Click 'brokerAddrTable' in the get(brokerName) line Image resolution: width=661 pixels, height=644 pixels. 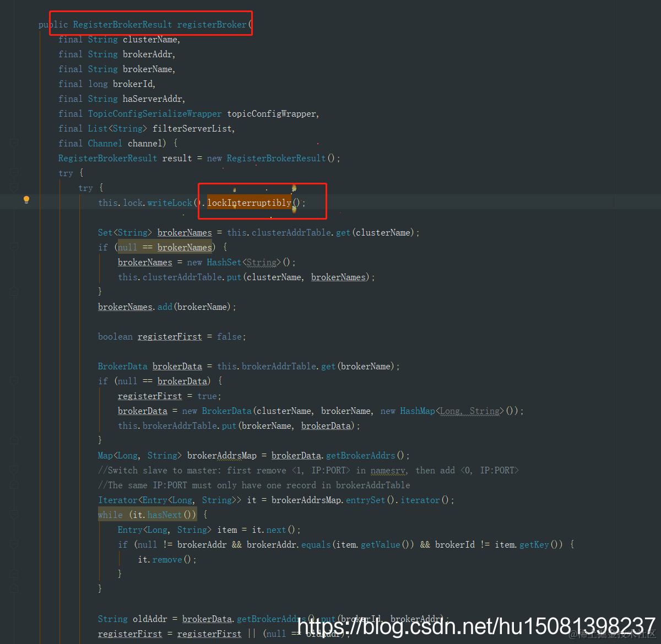(x=279, y=366)
